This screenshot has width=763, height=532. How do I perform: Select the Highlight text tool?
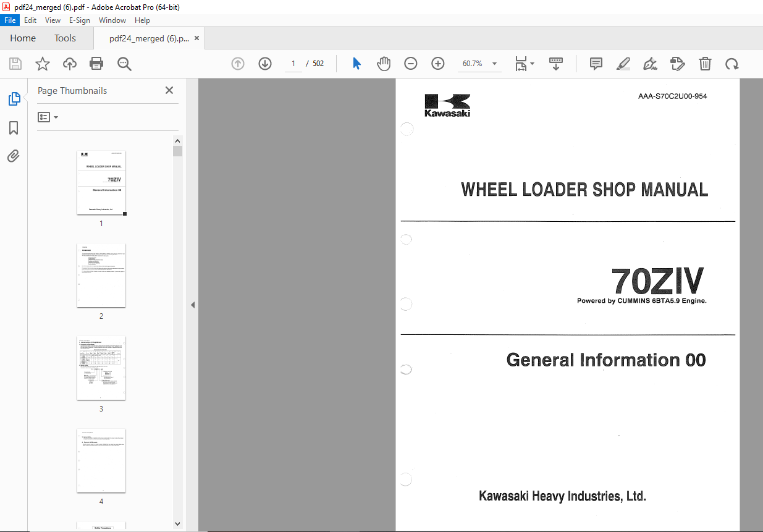(x=623, y=64)
